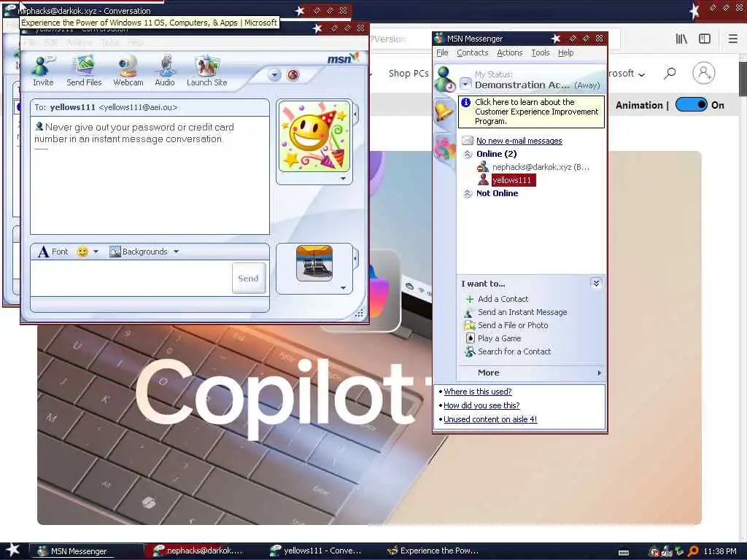The height and width of the screenshot is (560, 747).
Task: Click the message text input box
Action: [131, 278]
